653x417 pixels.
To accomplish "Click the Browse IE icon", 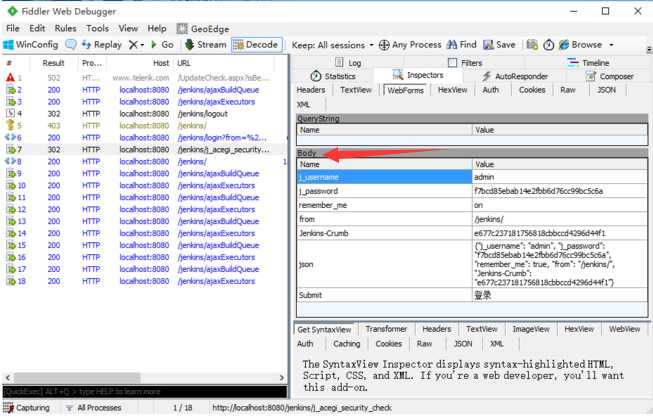I will click(564, 45).
